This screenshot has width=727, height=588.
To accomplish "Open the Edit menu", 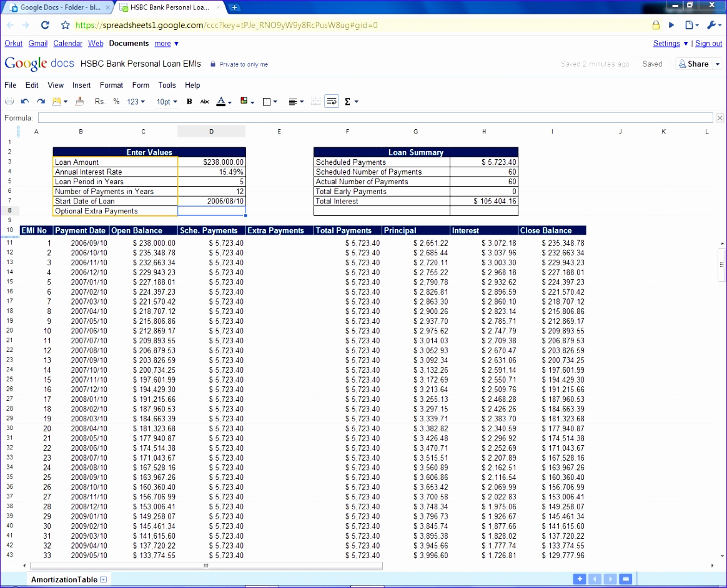I will pyautogui.click(x=31, y=86).
